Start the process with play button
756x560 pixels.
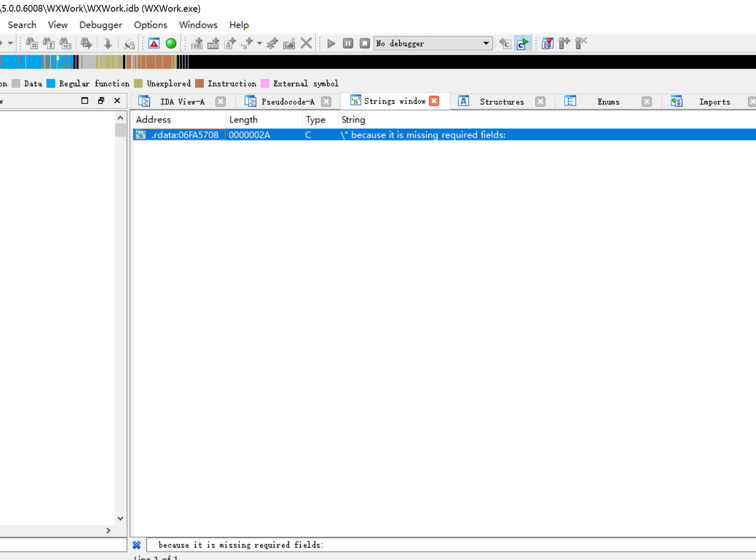click(x=331, y=43)
